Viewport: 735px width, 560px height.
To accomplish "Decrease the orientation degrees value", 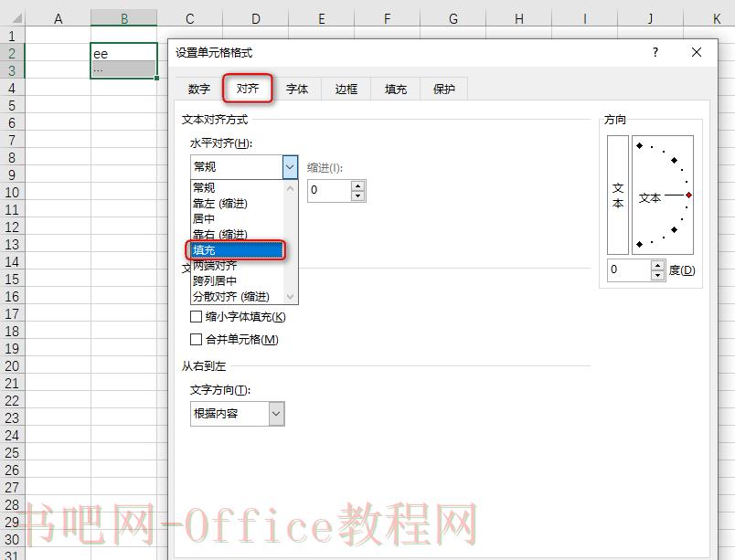I will coord(658,275).
